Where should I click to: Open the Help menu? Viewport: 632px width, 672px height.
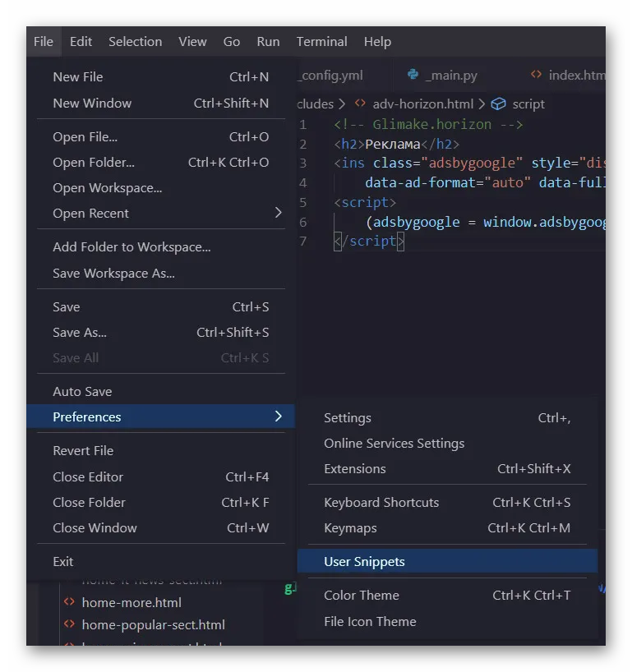[377, 42]
